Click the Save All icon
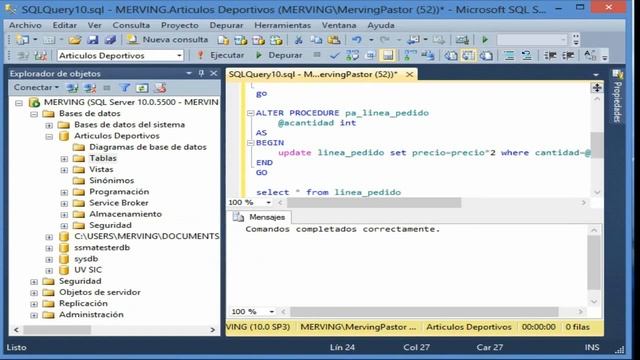 pos(110,40)
